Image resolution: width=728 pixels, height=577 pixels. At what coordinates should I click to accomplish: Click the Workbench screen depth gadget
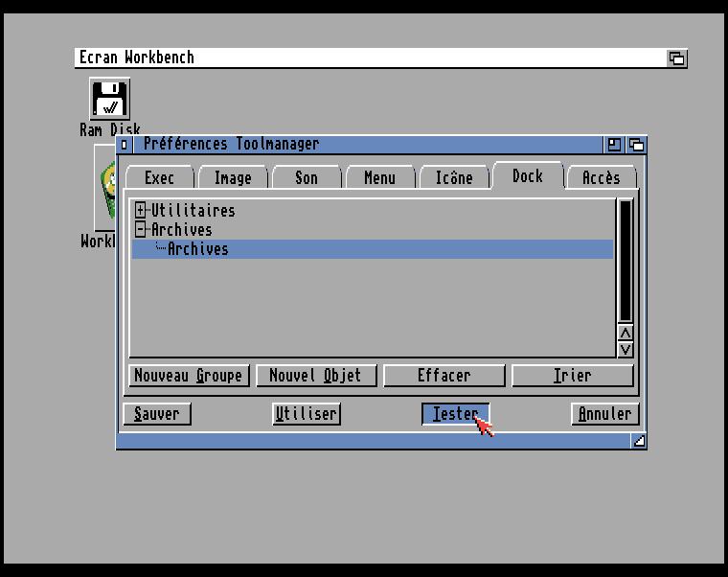coord(676,58)
